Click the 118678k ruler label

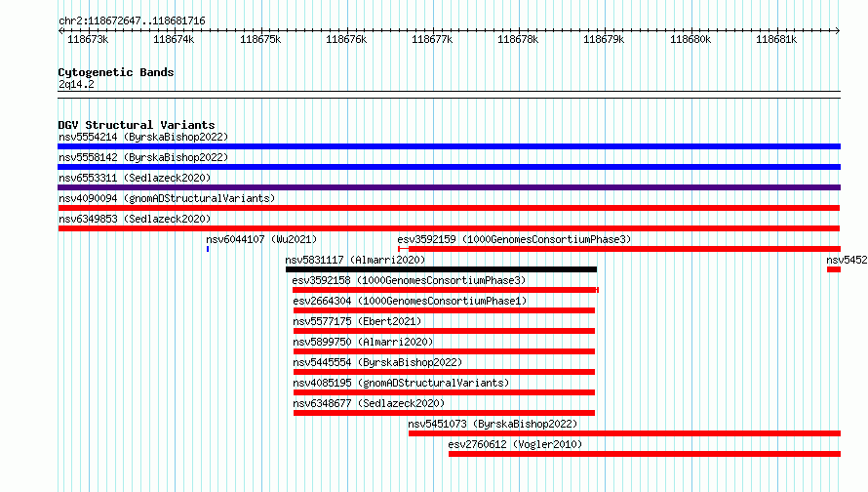pos(518,39)
